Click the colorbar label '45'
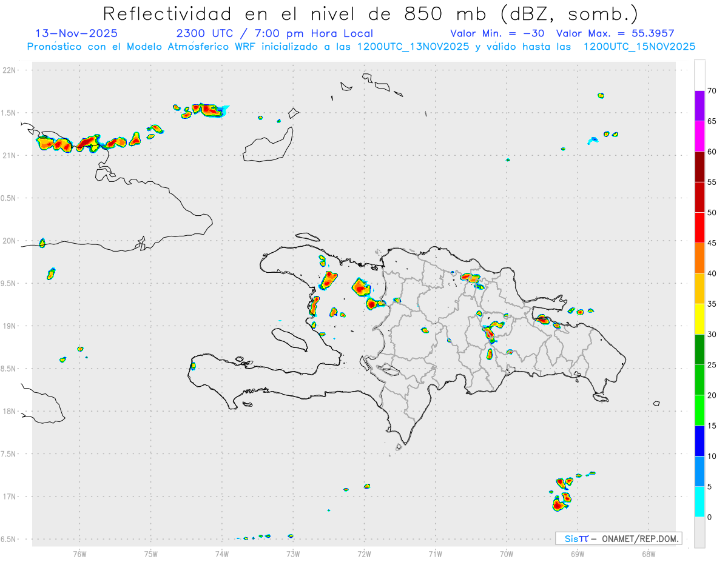 [x=712, y=243]
